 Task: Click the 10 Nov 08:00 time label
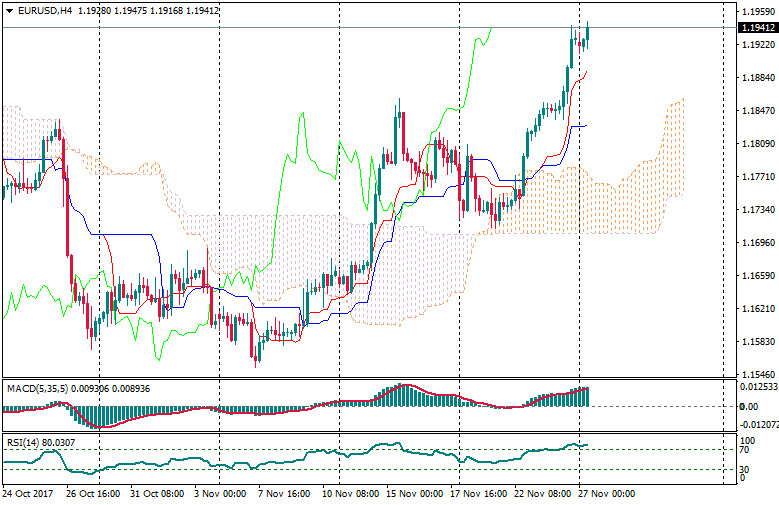349,494
